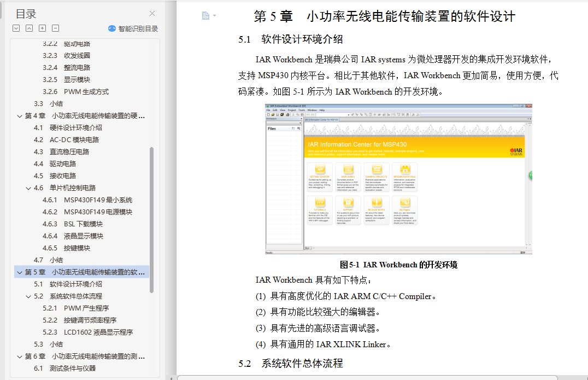Go to 3.2.5 显示模块
Screen dimensions: 588x380
coord(66,79)
